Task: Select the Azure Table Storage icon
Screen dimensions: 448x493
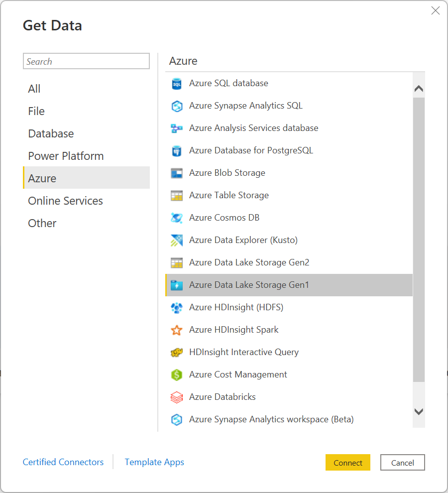Action: tap(177, 196)
